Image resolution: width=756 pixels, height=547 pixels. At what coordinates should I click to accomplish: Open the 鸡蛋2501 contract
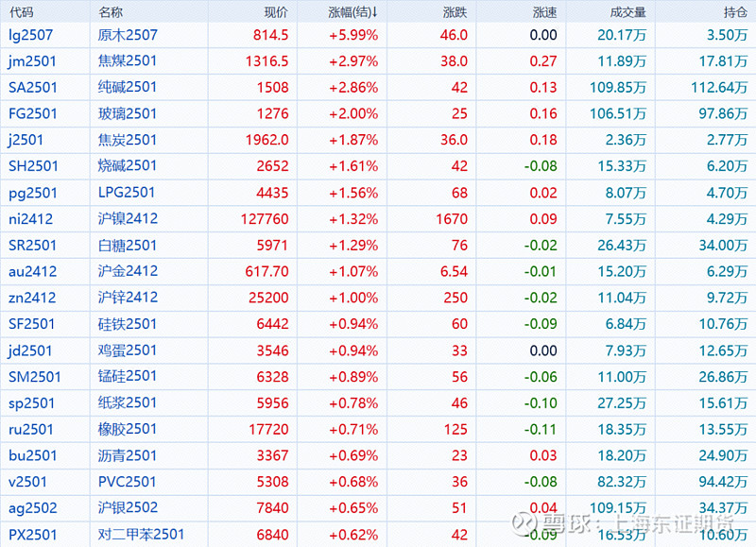128,350
